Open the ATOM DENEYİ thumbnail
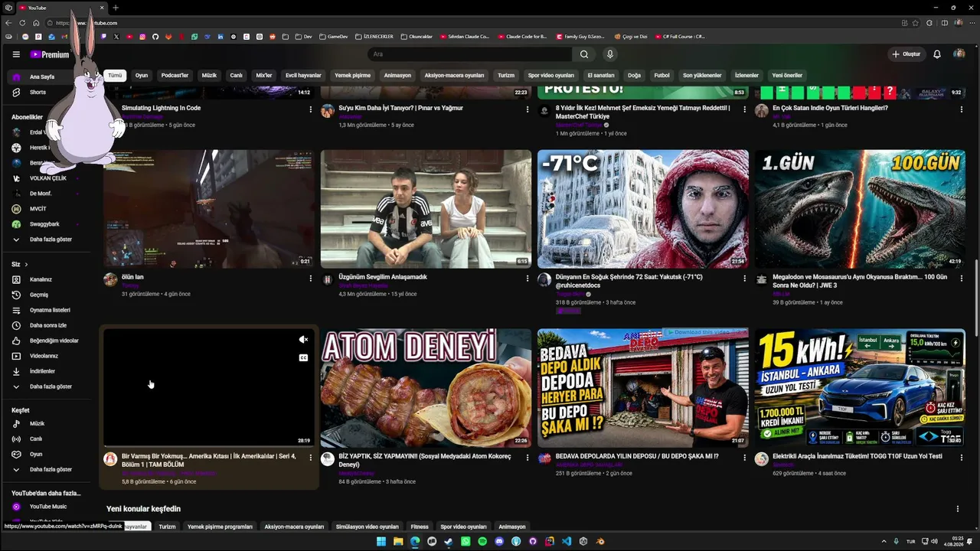The width and height of the screenshot is (980, 551). (426, 388)
